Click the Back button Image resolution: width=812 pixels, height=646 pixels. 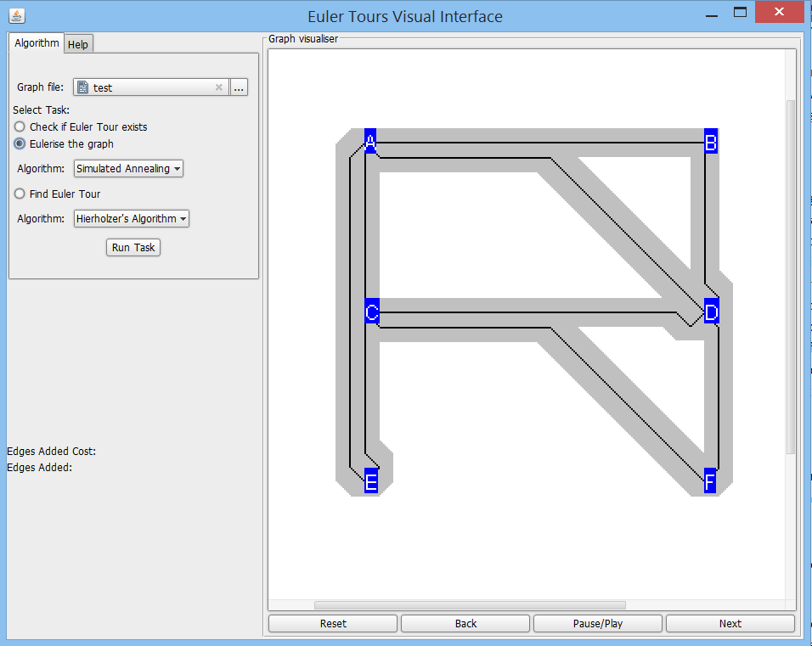[465, 624]
